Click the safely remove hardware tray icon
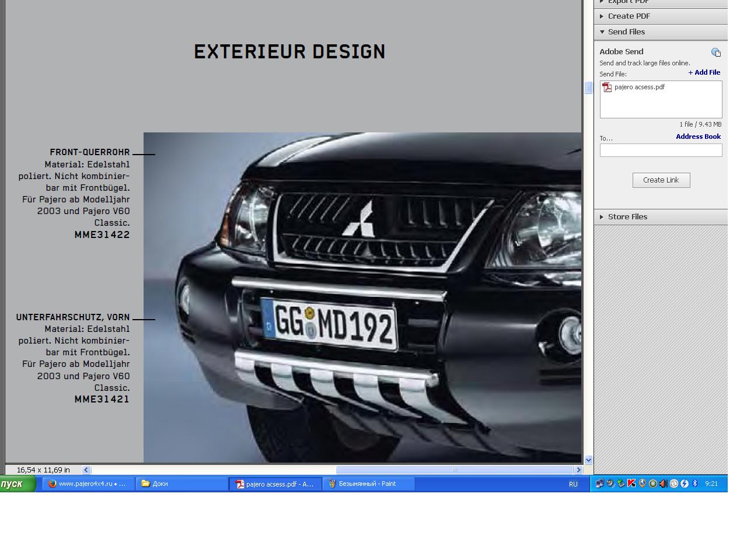The image size is (747, 560). pyautogui.click(x=621, y=484)
